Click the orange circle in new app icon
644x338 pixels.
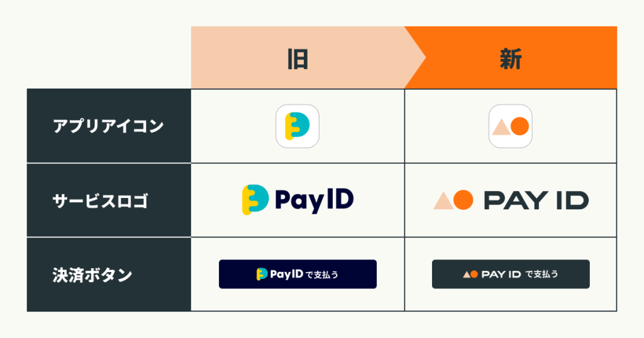tap(519, 126)
